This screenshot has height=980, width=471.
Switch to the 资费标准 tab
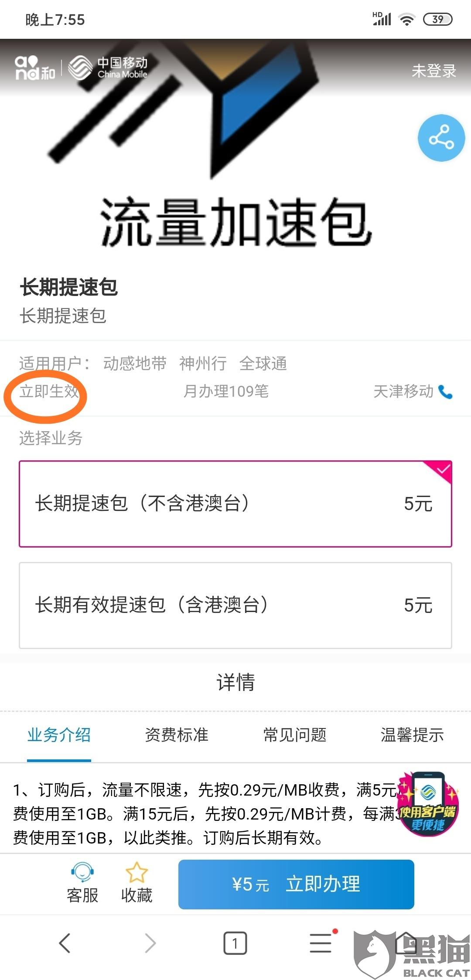click(x=177, y=735)
